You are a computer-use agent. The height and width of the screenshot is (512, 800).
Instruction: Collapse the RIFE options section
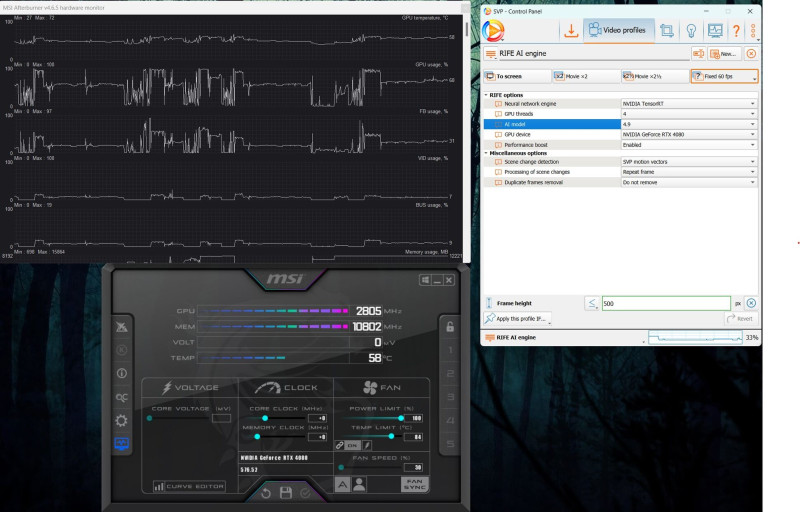coord(486,95)
